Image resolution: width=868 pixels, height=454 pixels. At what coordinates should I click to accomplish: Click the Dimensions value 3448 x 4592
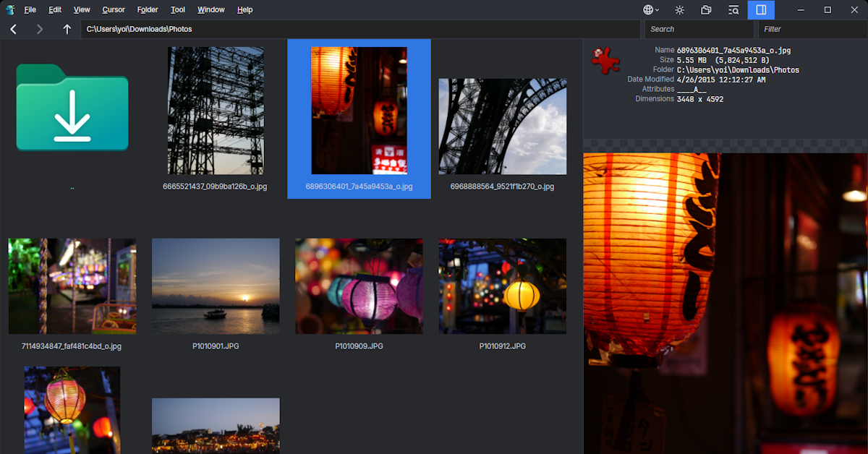point(700,99)
